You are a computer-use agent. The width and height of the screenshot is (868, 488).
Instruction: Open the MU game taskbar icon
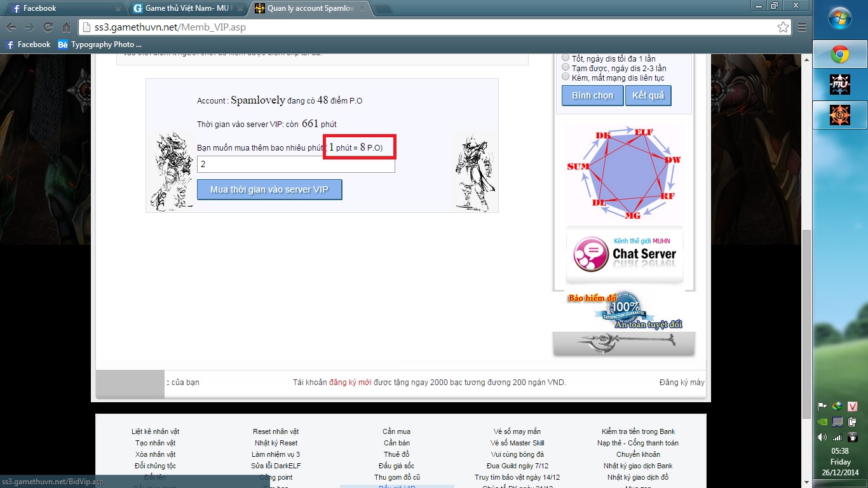(x=840, y=85)
